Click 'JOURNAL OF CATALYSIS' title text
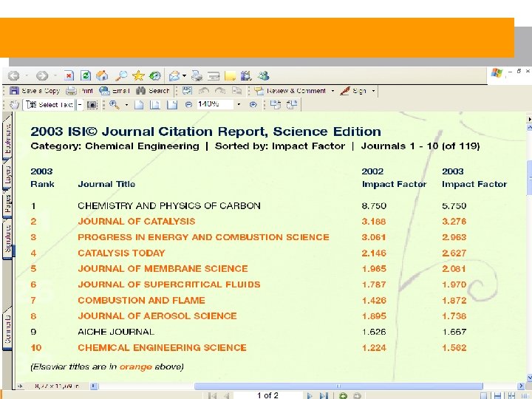Viewport: 532px width, 399px height. tap(137, 222)
